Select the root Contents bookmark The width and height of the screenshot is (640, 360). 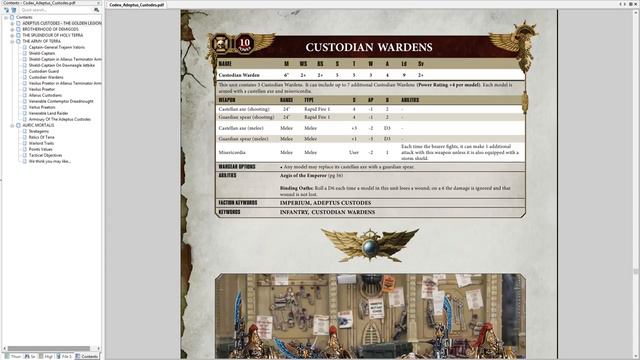coord(24,18)
